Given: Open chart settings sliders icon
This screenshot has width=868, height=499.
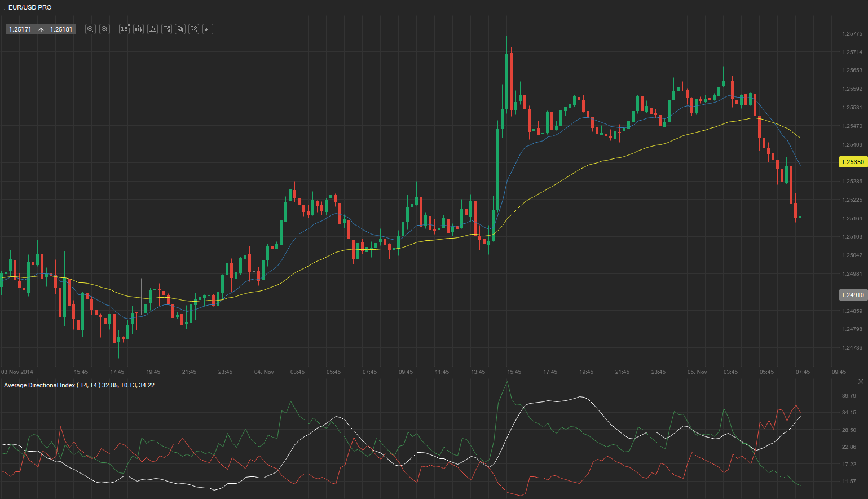Looking at the screenshot, I should tap(152, 29).
